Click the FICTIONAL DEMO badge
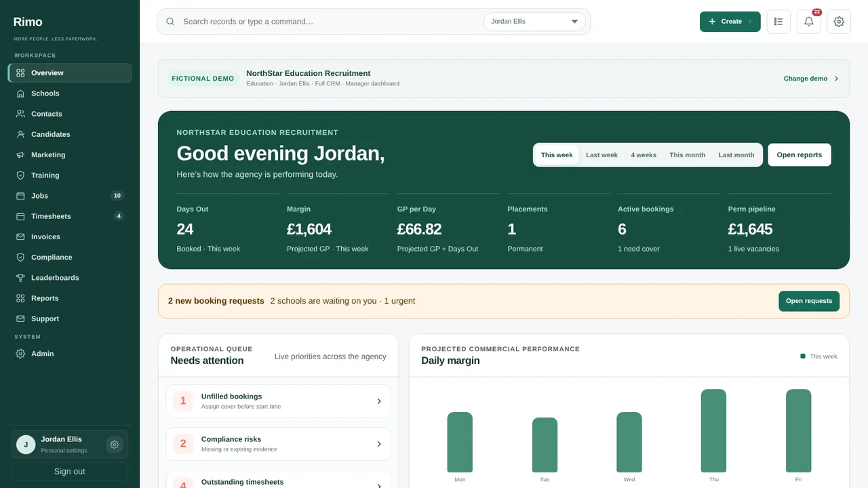868x488 pixels. (203, 79)
